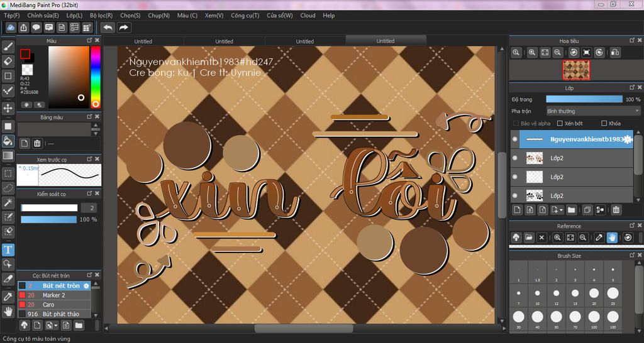Screen dimensions: 644x343
Task: Click the cloud save icon in toolbar
Action: [x=11, y=28]
